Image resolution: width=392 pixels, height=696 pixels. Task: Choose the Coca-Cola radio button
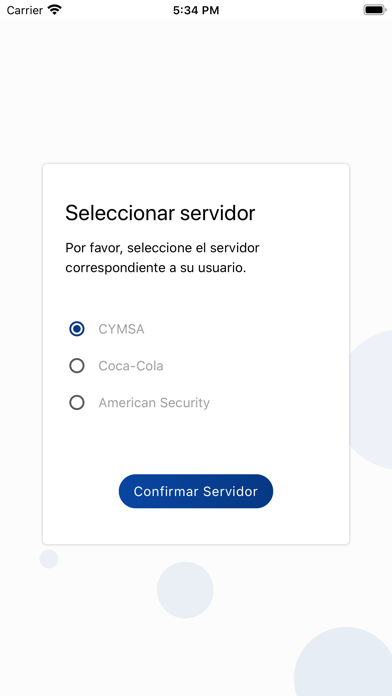[77, 366]
